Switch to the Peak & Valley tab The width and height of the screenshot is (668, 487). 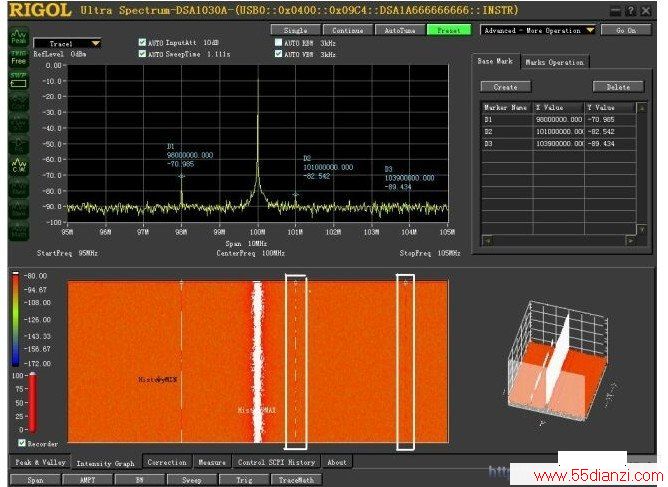pyautogui.click(x=40, y=462)
